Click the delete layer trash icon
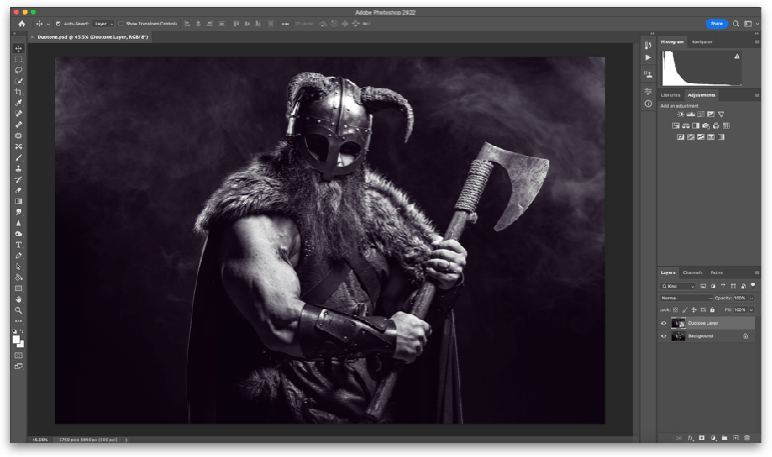Screen dimensions: 772x457 tap(746, 437)
